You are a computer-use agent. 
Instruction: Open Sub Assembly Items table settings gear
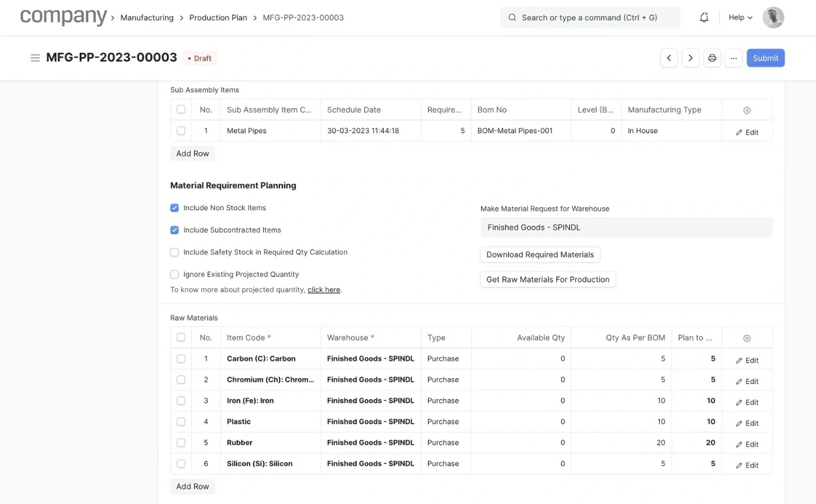[747, 110]
